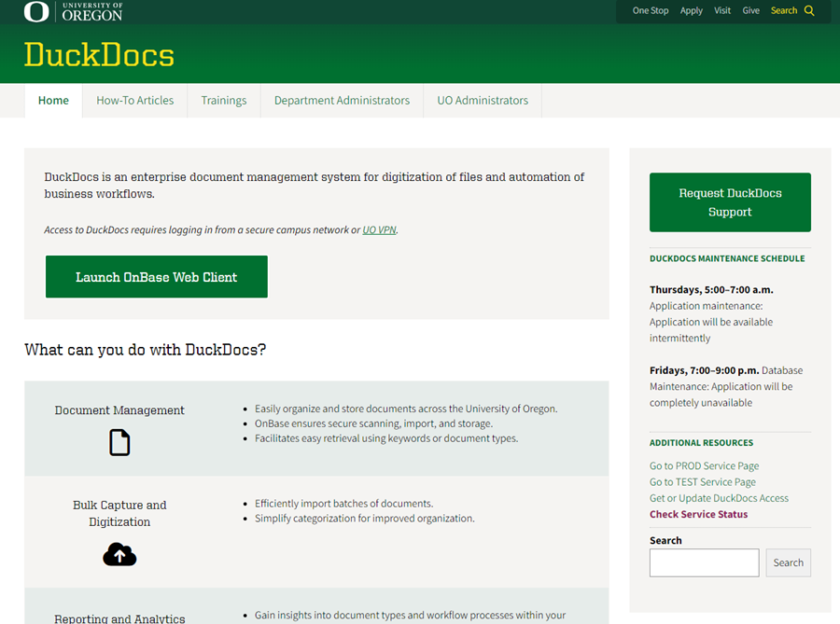Click 'Efficiently import batches of documents.' bullet

343,503
